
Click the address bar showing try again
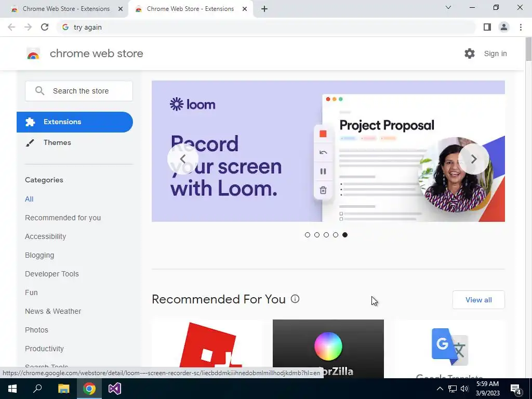tap(266, 27)
